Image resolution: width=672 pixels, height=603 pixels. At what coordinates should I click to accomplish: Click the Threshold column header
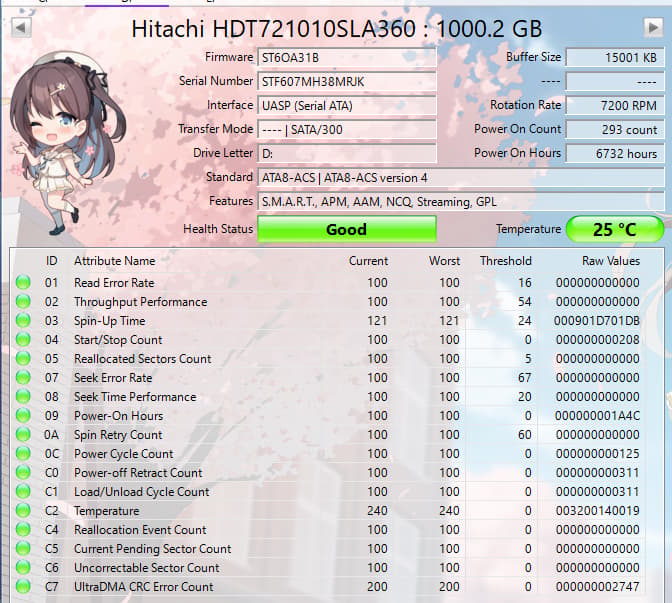(x=506, y=261)
